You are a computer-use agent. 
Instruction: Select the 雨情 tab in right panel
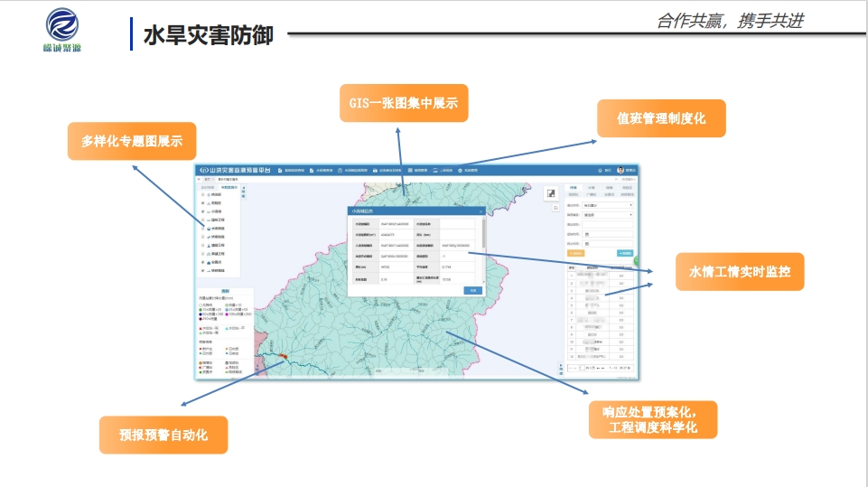[574, 187]
